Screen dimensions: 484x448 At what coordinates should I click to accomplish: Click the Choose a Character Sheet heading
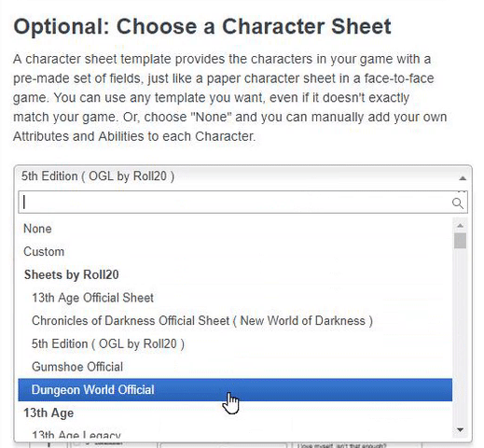pos(202,26)
